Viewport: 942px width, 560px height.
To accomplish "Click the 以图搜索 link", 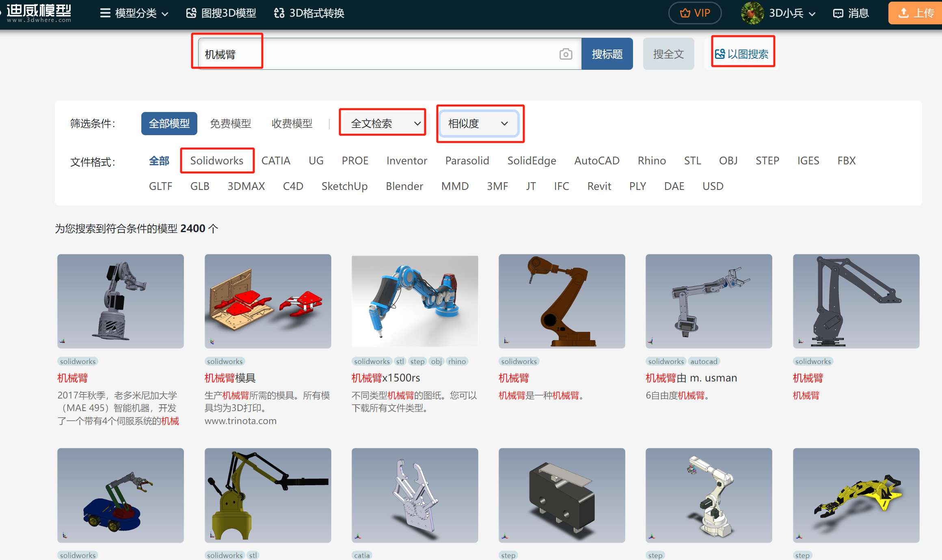I will pyautogui.click(x=742, y=54).
